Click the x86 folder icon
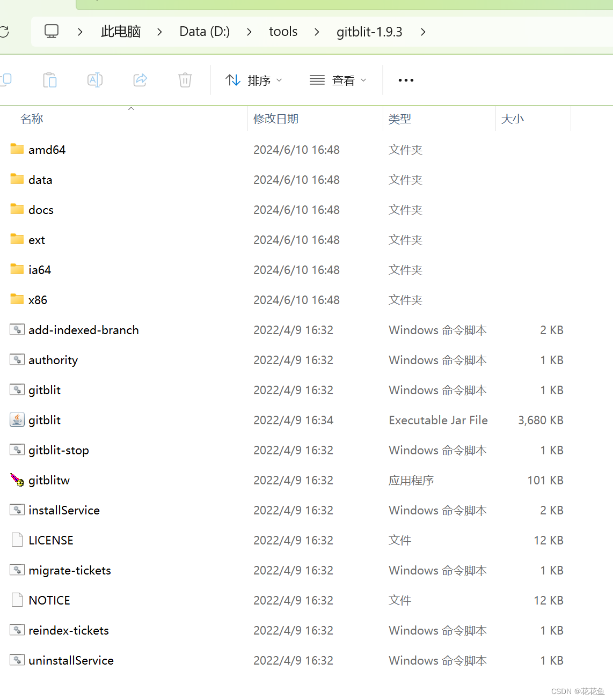This screenshot has width=613, height=700. pyautogui.click(x=17, y=299)
